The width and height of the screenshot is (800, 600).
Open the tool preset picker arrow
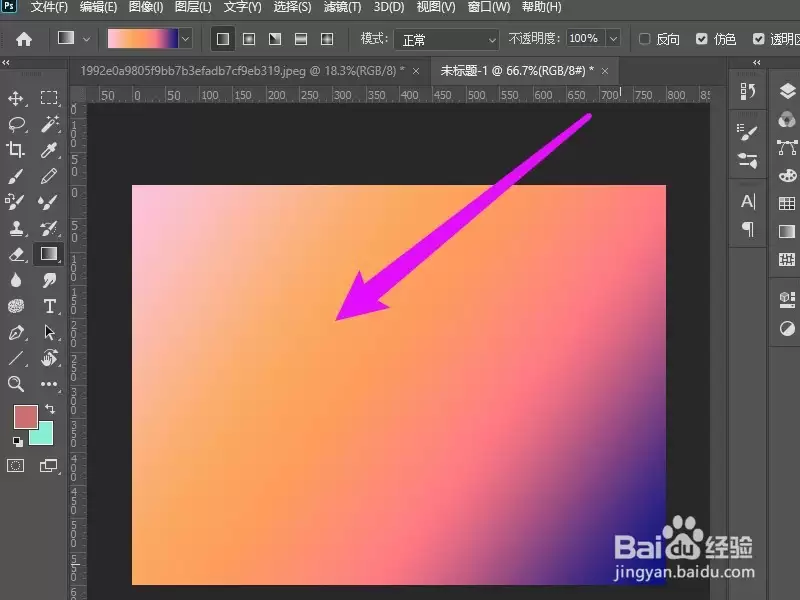87,39
